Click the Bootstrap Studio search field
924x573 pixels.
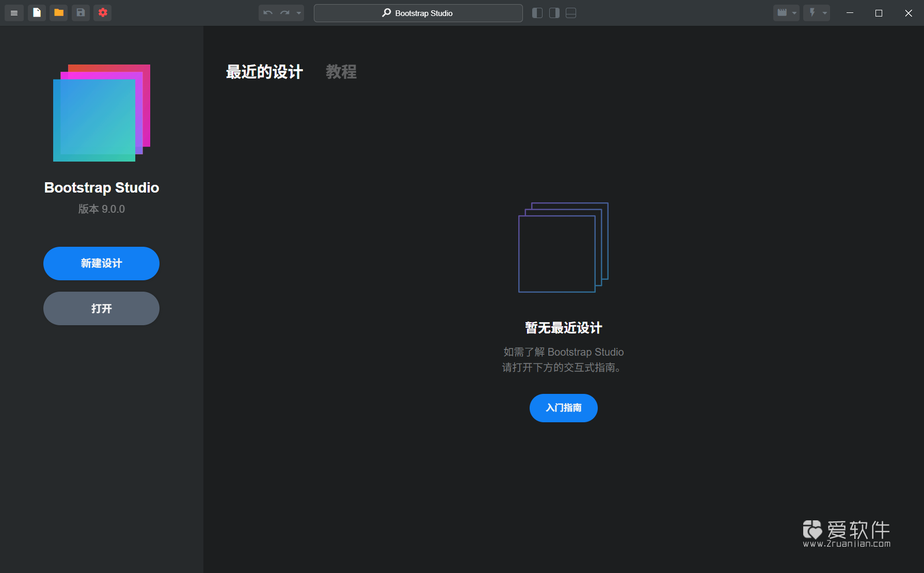(x=418, y=13)
